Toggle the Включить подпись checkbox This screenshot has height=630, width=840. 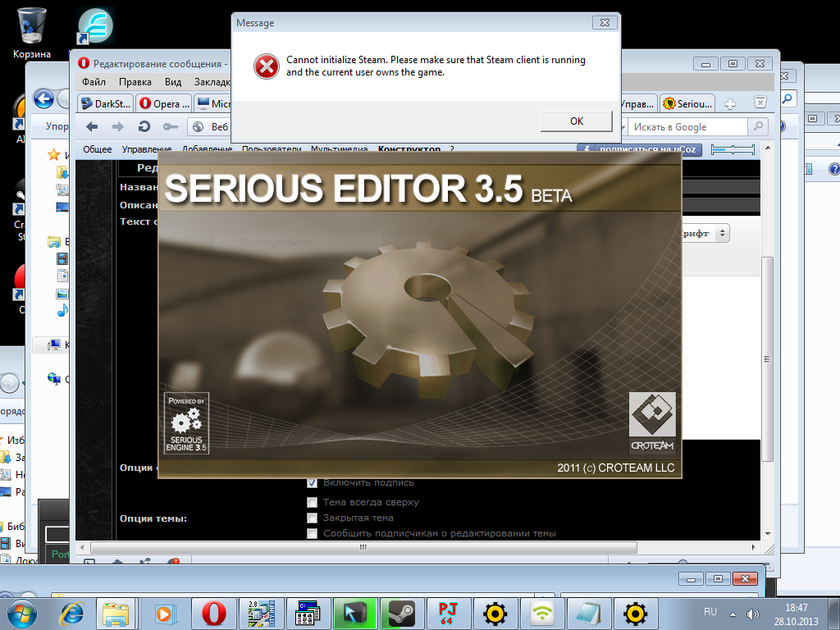[313, 482]
